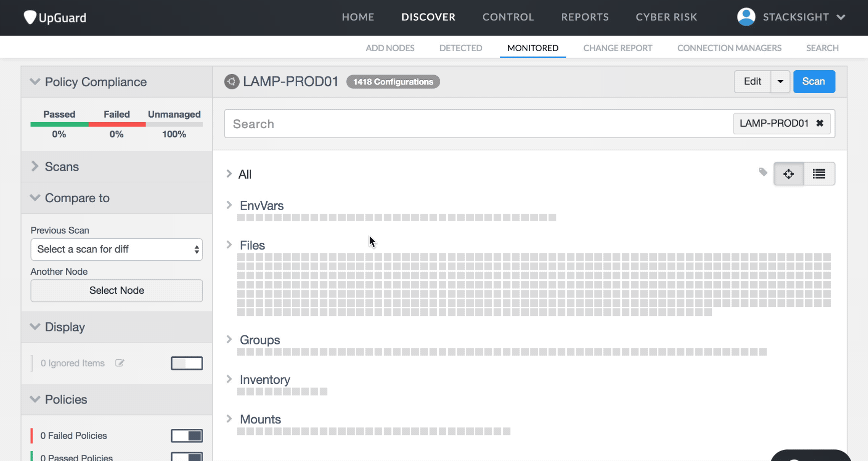The width and height of the screenshot is (868, 461).
Task: Click the 0 Passed Policies label
Action: 77,457
